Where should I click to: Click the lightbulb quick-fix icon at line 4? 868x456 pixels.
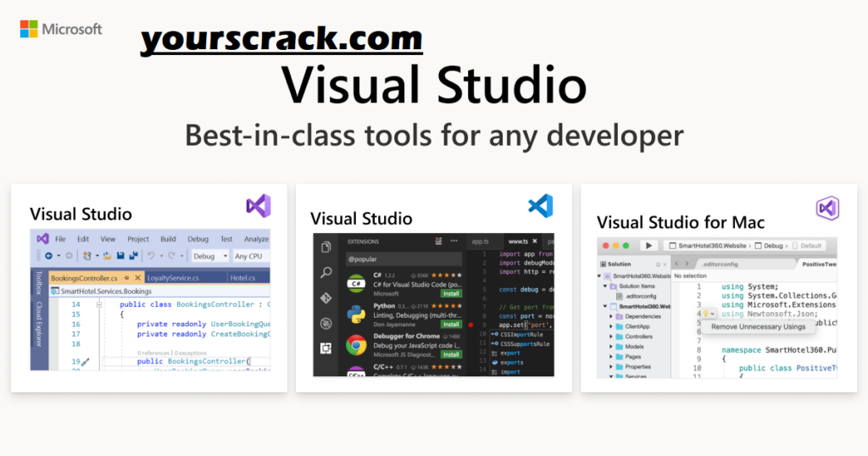click(x=706, y=314)
